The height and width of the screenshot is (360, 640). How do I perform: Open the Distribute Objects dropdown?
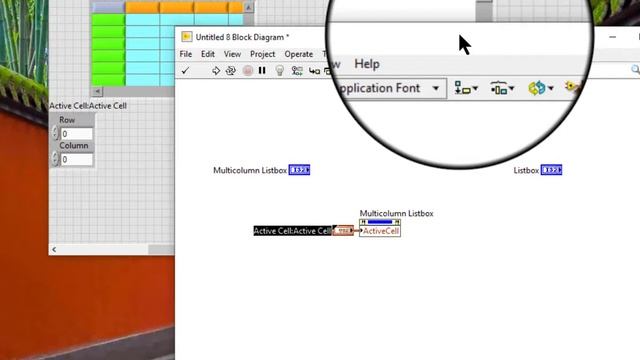tap(502, 88)
